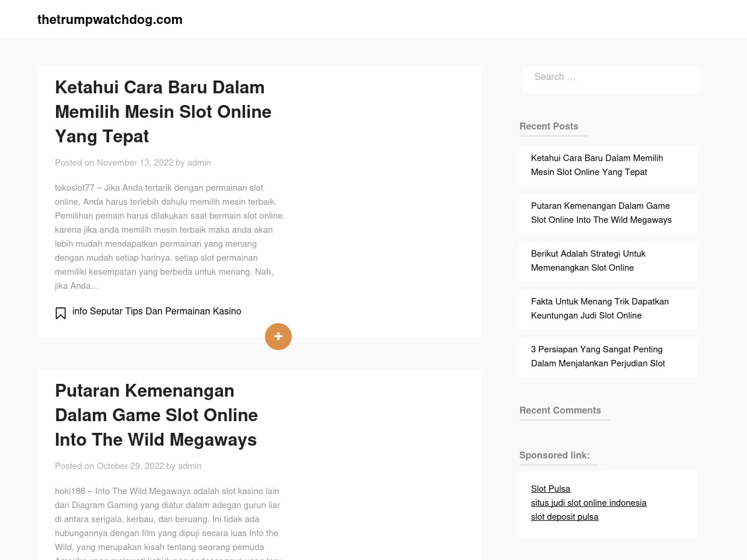Open the slot deposit pulsa link
This screenshot has width=747, height=560.
click(564, 517)
